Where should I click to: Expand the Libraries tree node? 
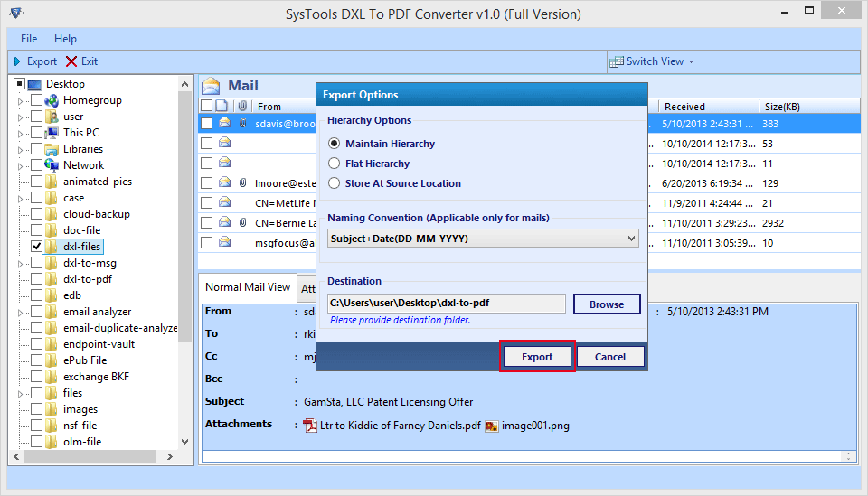[x=21, y=150]
